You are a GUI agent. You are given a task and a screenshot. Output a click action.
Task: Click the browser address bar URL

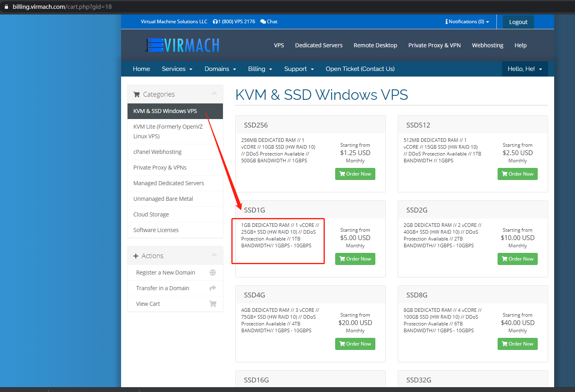coord(62,7)
